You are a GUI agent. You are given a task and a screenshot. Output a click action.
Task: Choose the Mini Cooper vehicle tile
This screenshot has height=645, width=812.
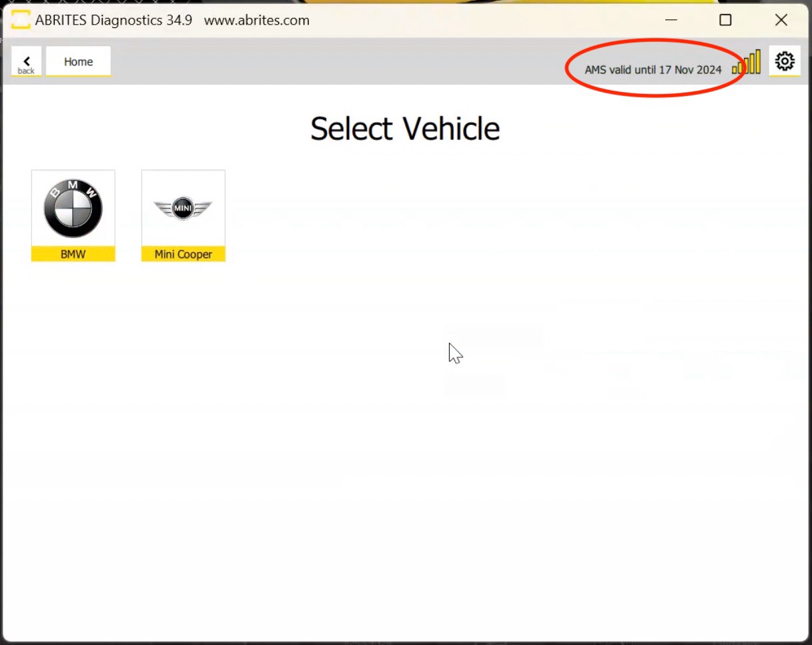[183, 215]
